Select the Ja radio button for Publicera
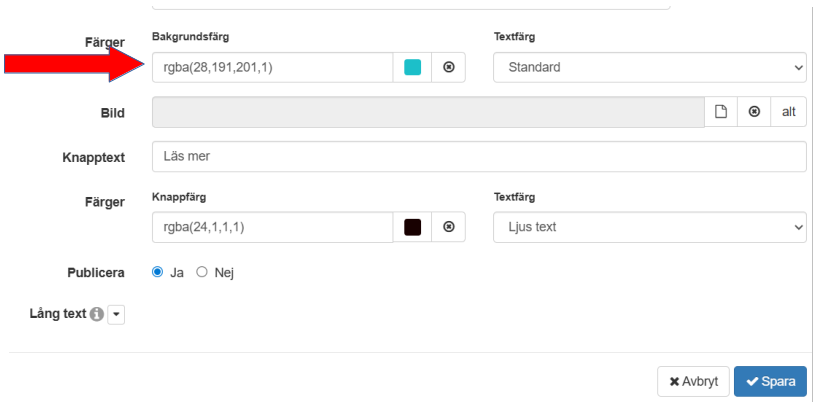 pos(157,272)
